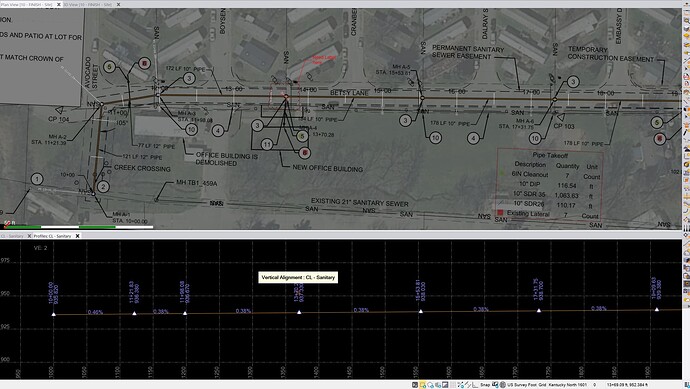
Task: Select the CL - Sanitary tab beside Profiles
Action: pos(12,236)
